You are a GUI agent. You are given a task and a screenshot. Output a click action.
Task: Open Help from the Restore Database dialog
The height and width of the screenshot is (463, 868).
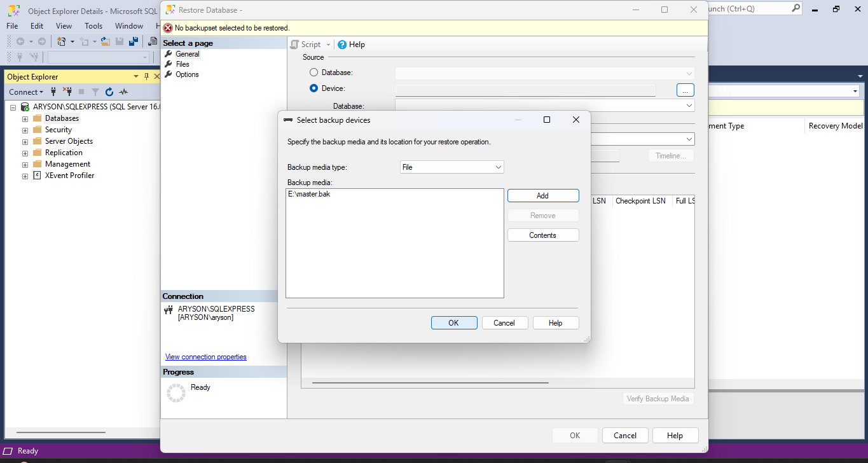click(351, 44)
